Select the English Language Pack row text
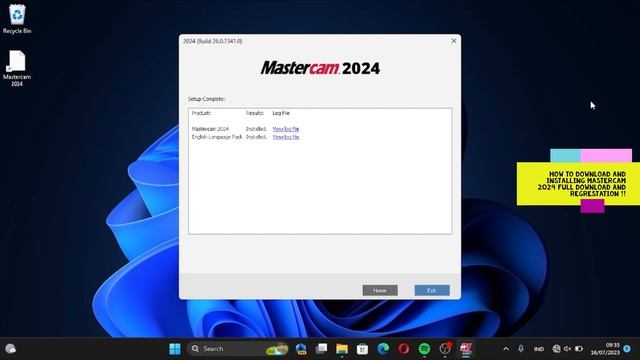The width and height of the screenshot is (640, 360). pyautogui.click(x=217, y=137)
